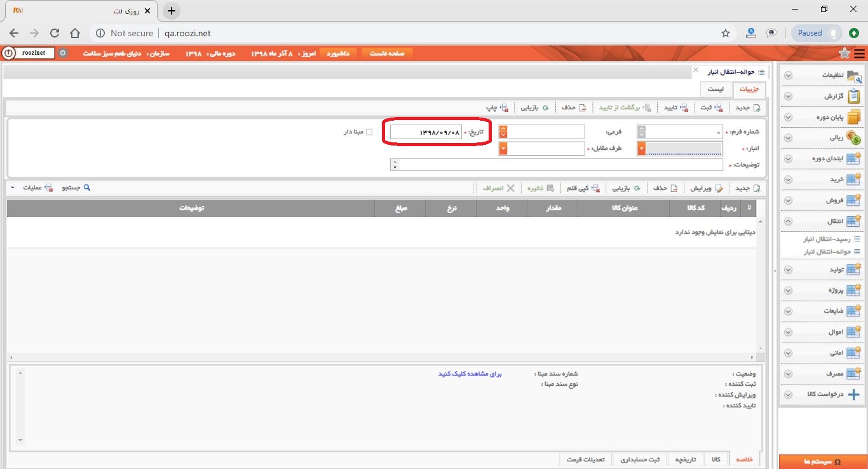Open حواله-انتقال انبار sidebar menu item
Image resolution: width=868 pixels, height=469 pixels.
pos(827,252)
